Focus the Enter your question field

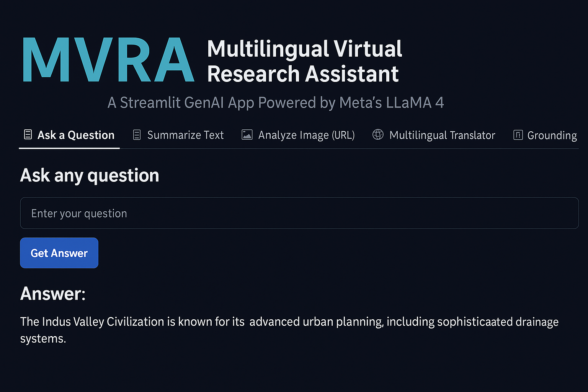(x=299, y=213)
